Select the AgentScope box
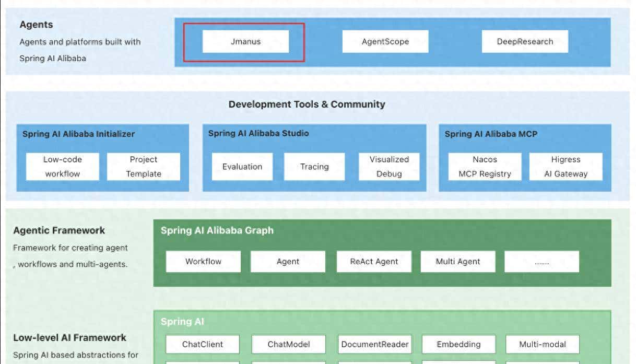This screenshot has width=636, height=364. pos(385,42)
